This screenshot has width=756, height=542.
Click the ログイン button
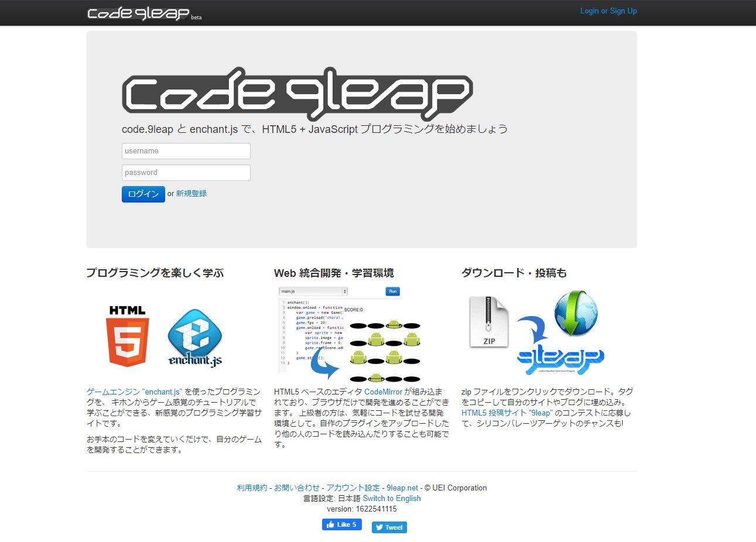pos(143,194)
